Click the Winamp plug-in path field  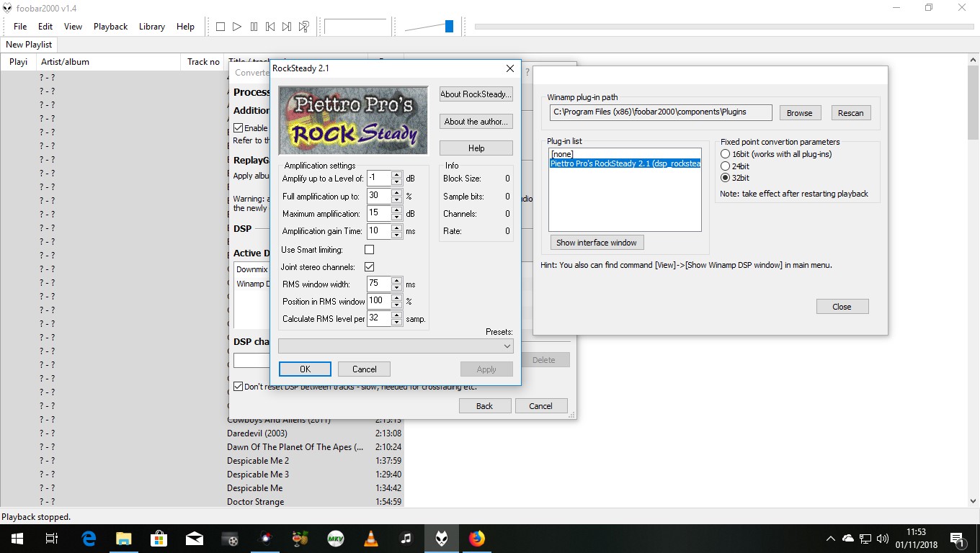[661, 112]
